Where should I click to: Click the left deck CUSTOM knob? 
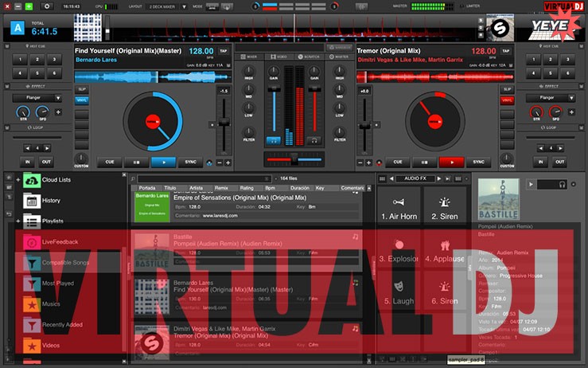coord(81,158)
